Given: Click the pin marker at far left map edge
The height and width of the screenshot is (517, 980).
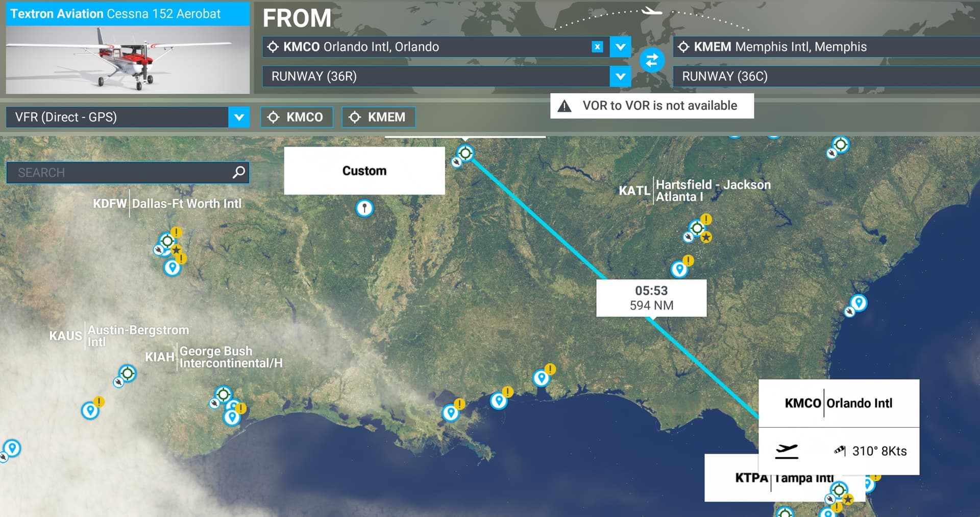Looking at the screenshot, I should click(12, 448).
